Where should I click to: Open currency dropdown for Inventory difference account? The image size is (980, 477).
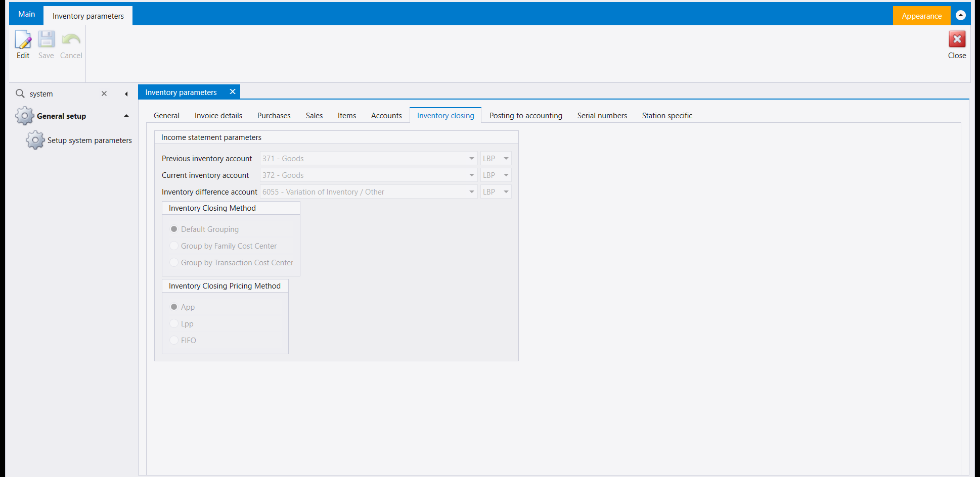pos(506,192)
